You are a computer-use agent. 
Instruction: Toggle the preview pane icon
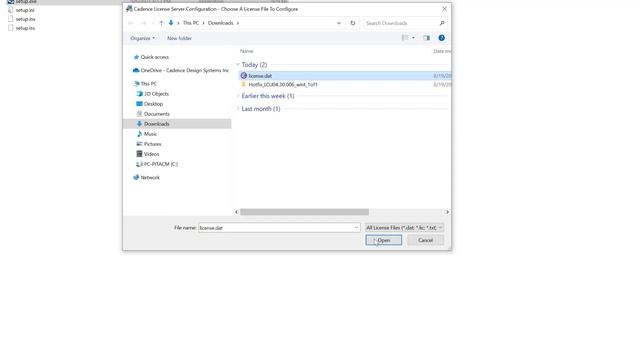(427, 38)
